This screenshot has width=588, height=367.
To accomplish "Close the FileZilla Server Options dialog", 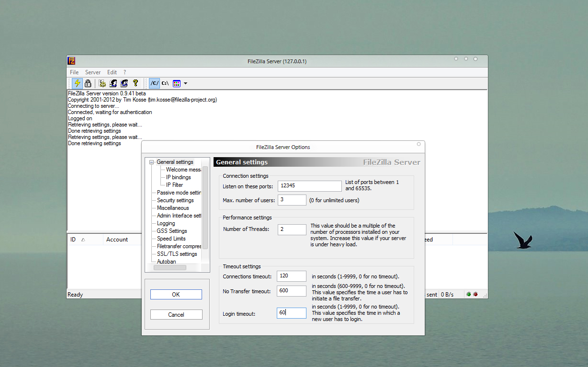I will tap(418, 144).
